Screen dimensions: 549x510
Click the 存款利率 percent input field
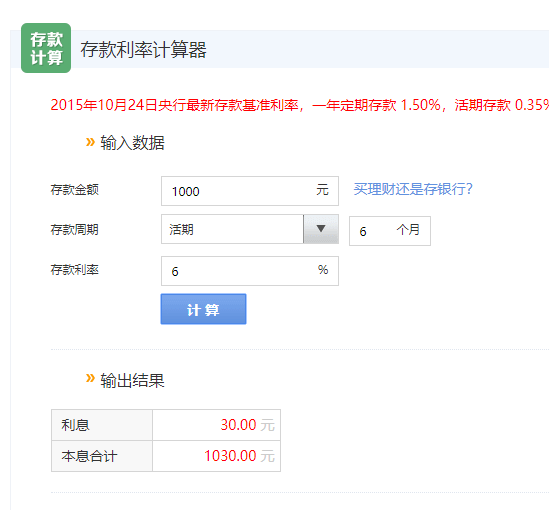[x=250, y=271]
